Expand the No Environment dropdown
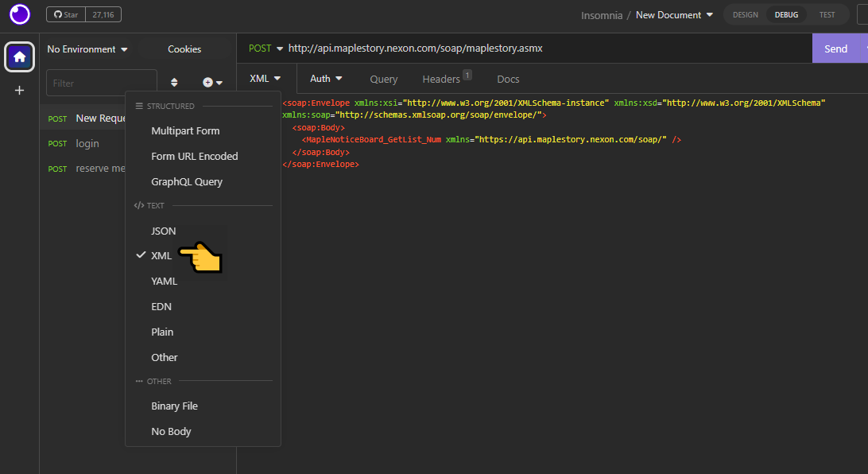The image size is (868, 474). pyautogui.click(x=87, y=49)
